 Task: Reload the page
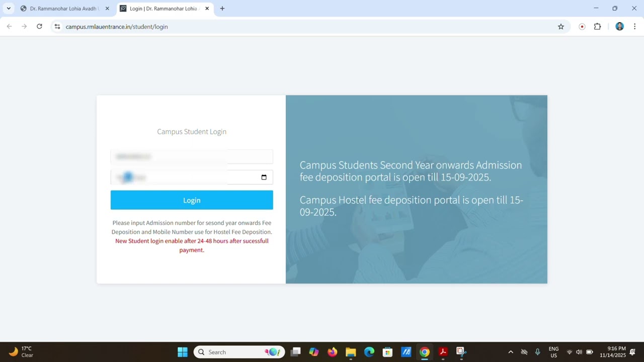point(39,27)
